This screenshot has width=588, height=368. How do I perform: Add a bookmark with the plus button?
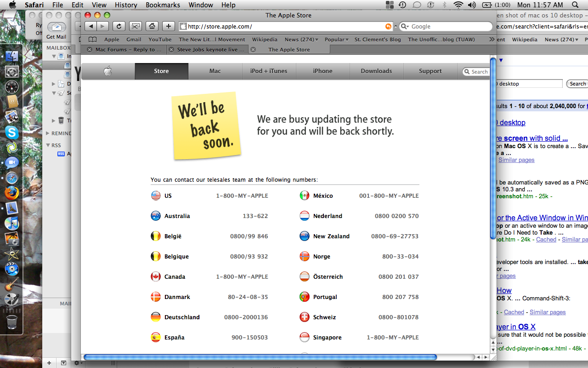[169, 26]
